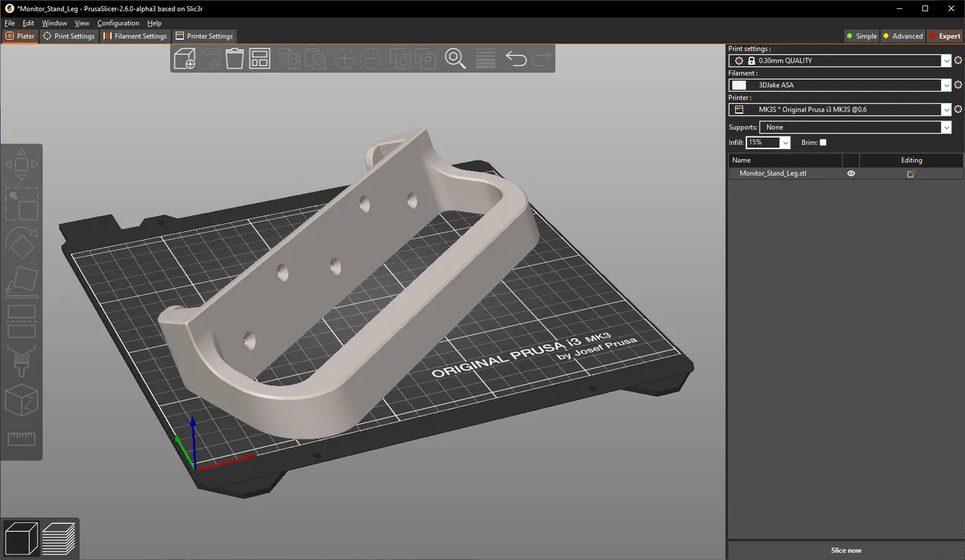
Task: Activate the Place on face tool
Action: (22, 280)
